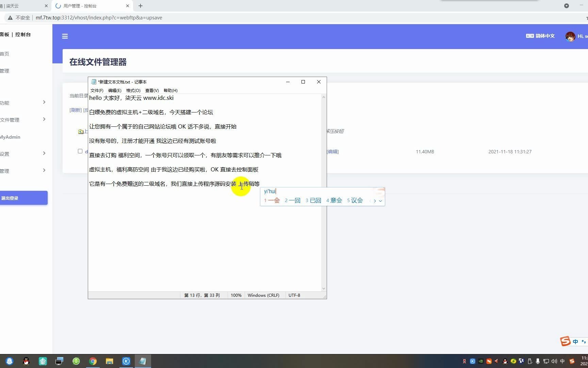Click the 不安全 warning icon in the address bar
Viewport: 588px width, 368px height.
[x=10, y=17]
